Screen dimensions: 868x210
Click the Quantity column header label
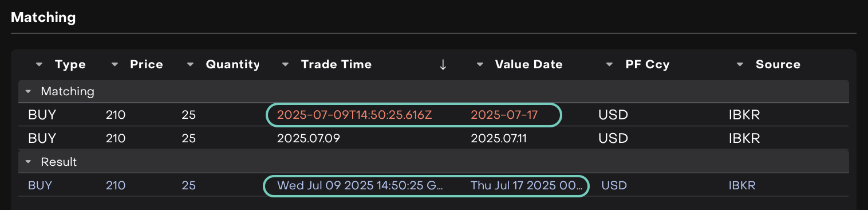pos(232,65)
